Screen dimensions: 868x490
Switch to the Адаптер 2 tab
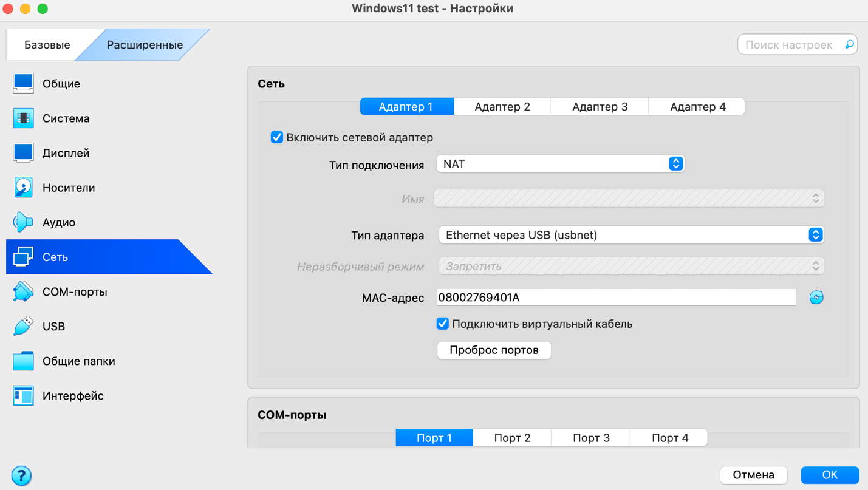coord(502,107)
